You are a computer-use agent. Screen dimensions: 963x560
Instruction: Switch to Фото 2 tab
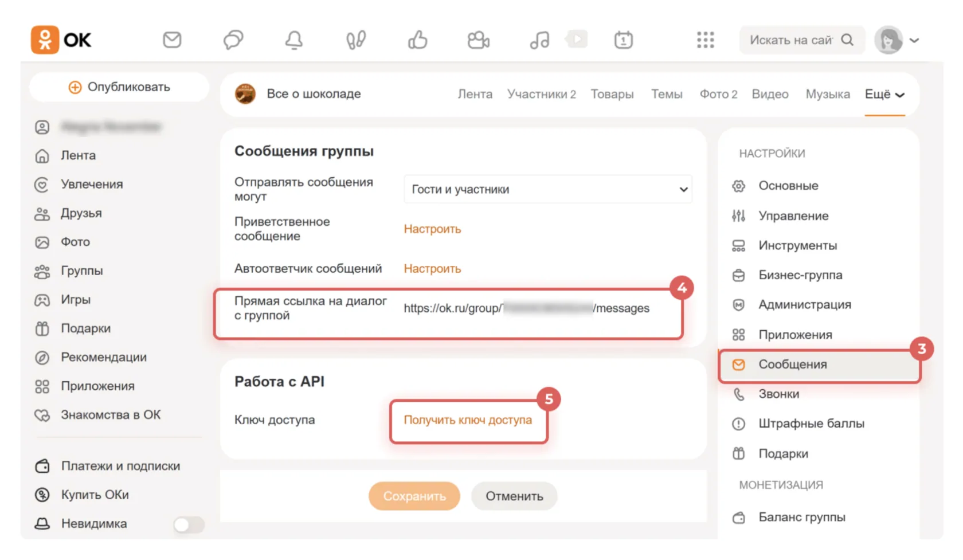718,94
